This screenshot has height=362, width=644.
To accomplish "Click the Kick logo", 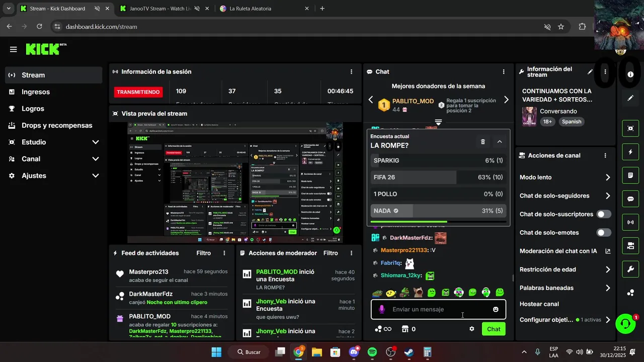I will tap(46, 49).
